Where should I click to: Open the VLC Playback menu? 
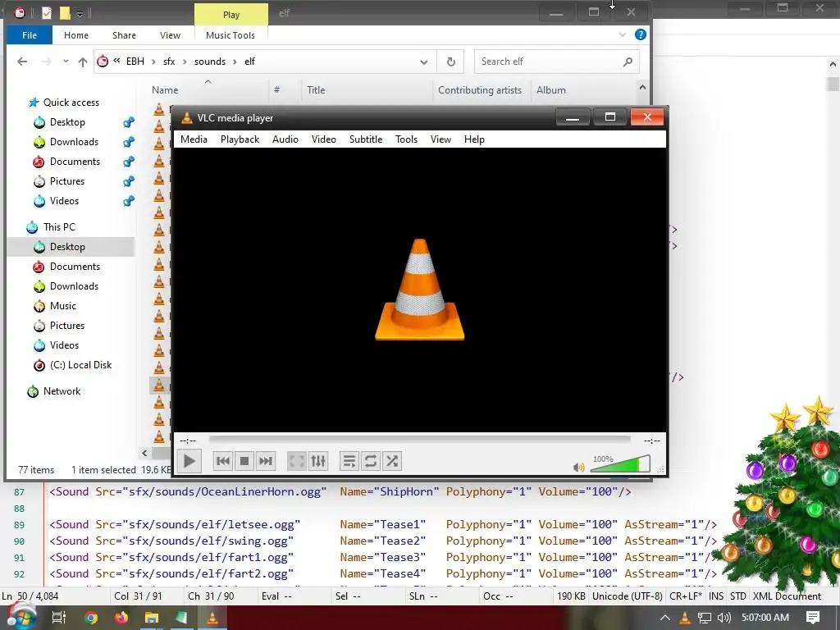[x=240, y=139]
